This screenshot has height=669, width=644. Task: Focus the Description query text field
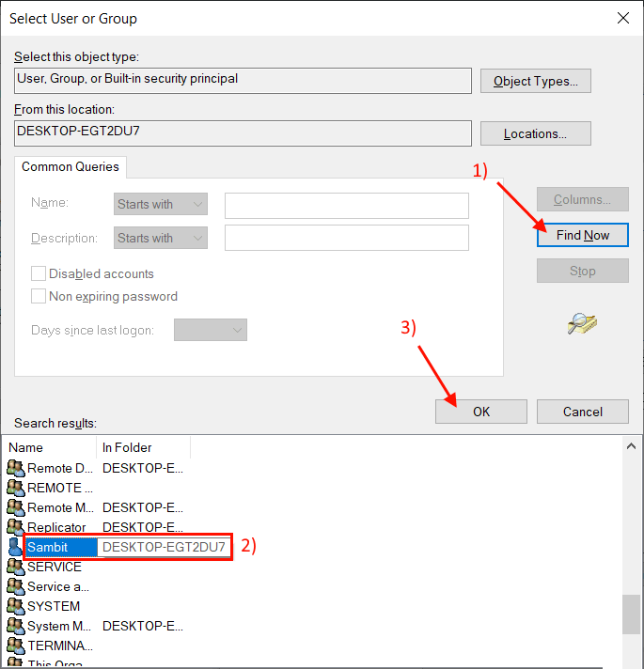tap(347, 238)
